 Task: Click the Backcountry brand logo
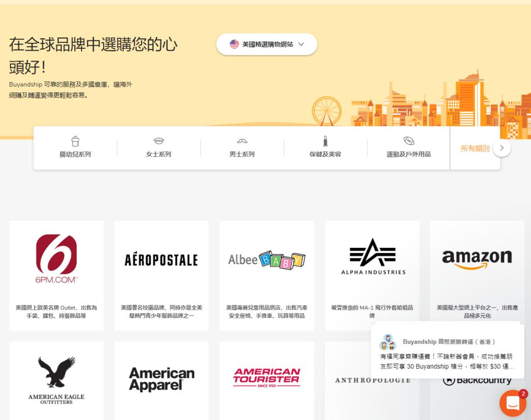click(477, 380)
